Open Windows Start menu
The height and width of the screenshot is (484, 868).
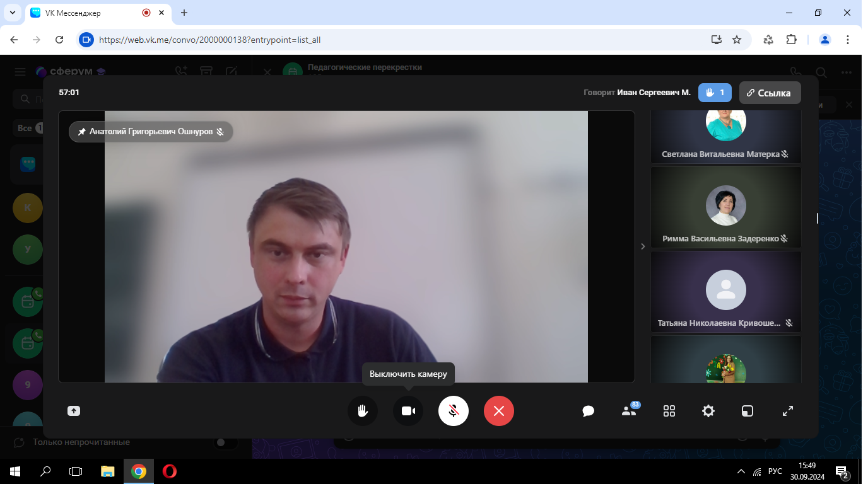tap(15, 471)
